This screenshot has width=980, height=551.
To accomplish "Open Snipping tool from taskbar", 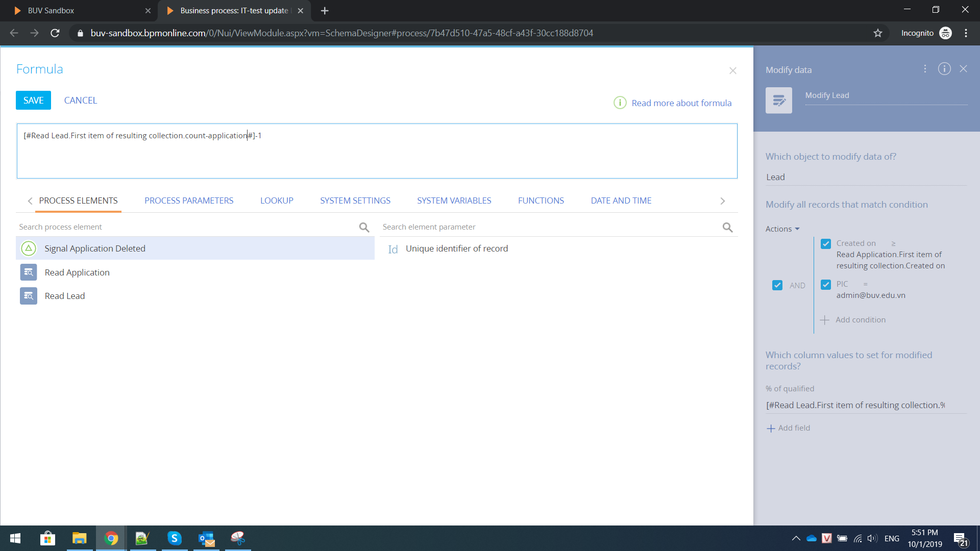I will pos(238,538).
